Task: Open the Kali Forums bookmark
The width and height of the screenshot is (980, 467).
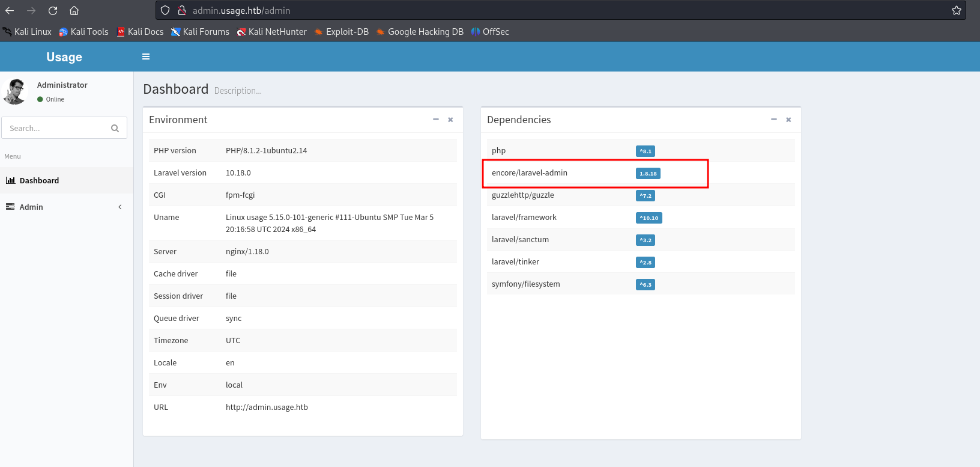Action: pos(201,32)
